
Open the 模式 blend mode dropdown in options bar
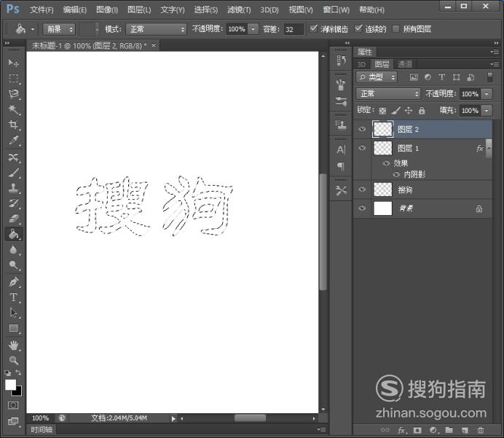pyautogui.click(x=156, y=29)
